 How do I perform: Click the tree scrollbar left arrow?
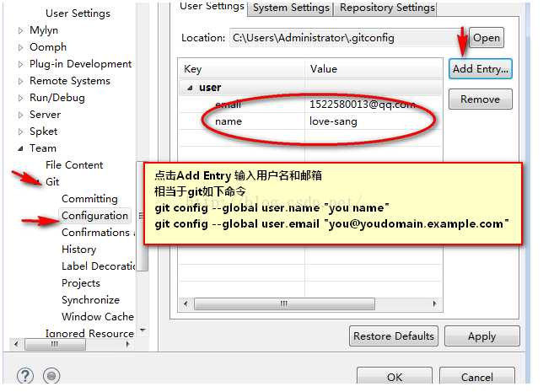[16, 344]
